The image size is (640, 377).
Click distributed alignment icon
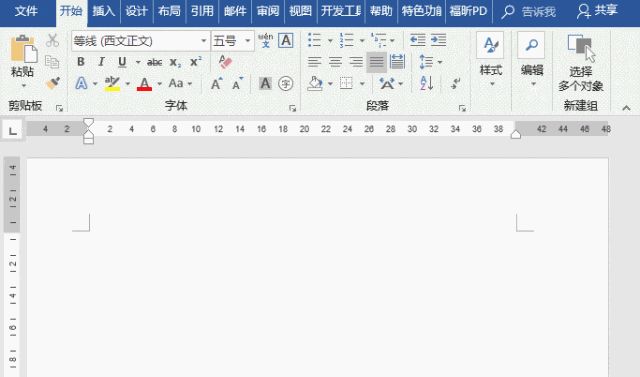click(397, 62)
